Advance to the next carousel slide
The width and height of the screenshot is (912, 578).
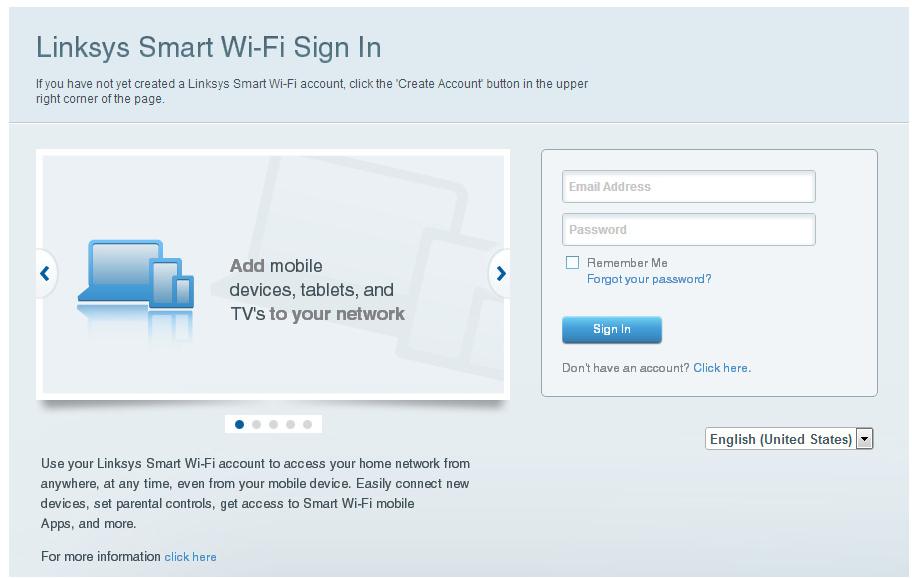(500, 273)
